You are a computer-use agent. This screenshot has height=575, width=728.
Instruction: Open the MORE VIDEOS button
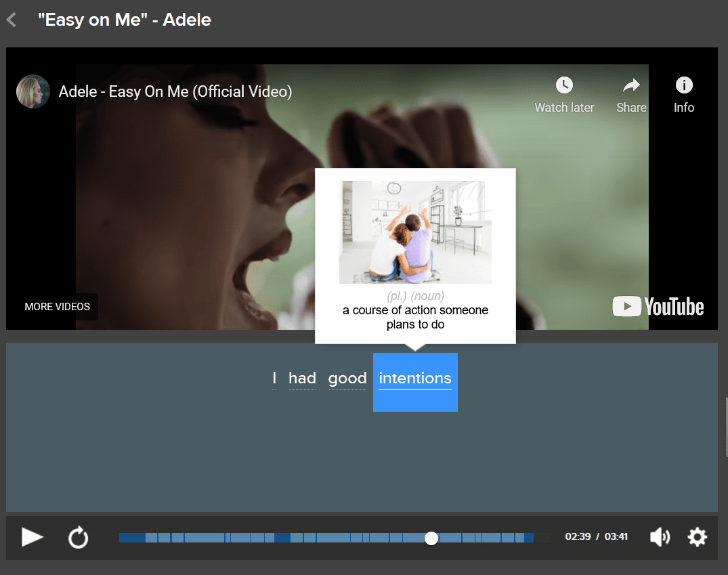[x=58, y=307]
